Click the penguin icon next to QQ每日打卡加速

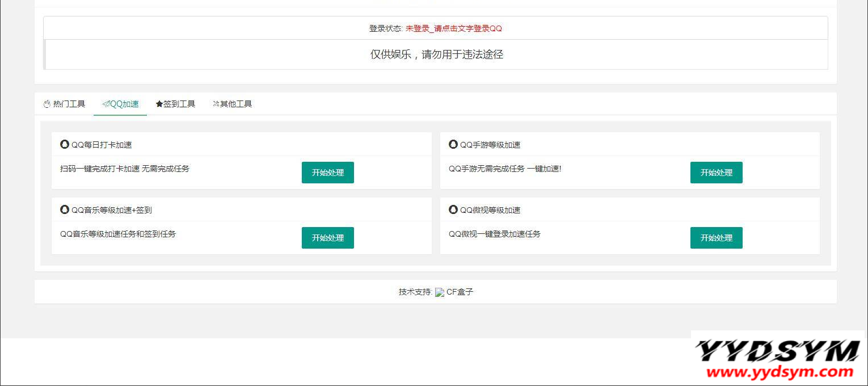click(x=65, y=144)
